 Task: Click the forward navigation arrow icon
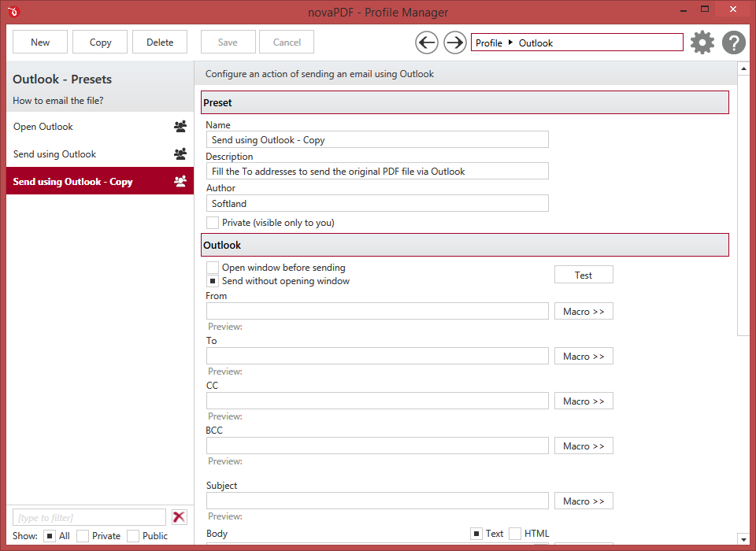[x=454, y=43]
